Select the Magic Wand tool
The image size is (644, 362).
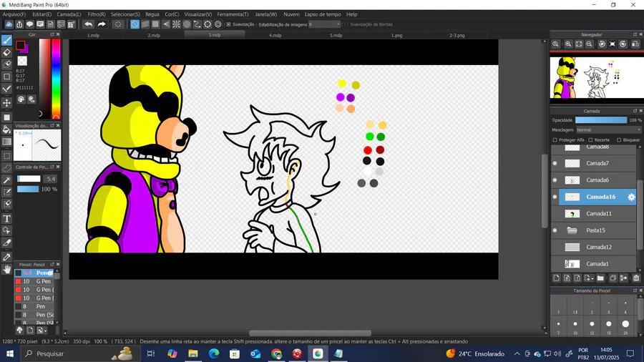[x=6, y=180]
